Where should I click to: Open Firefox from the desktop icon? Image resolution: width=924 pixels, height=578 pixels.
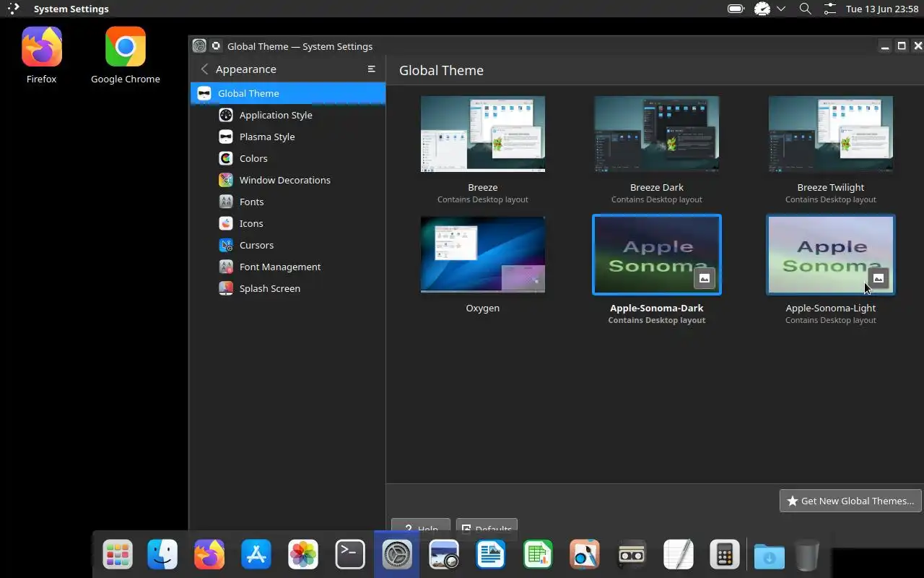coord(41,56)
